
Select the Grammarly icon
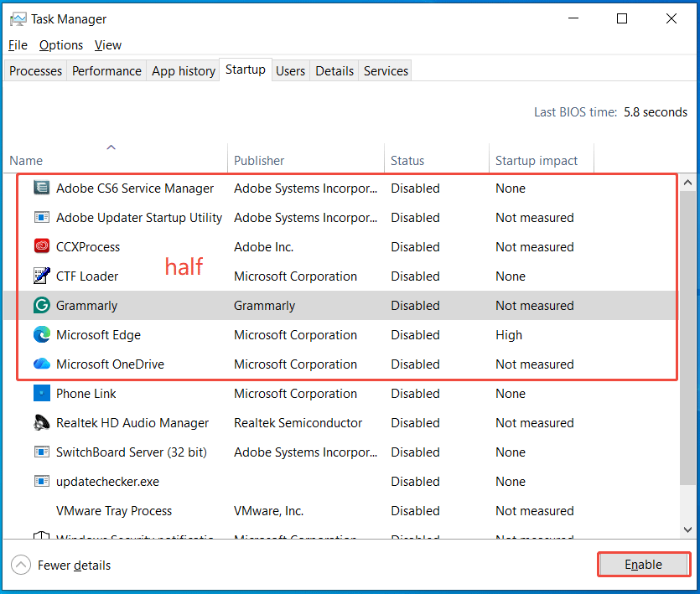pyautogui.click(x=41, y=305)
